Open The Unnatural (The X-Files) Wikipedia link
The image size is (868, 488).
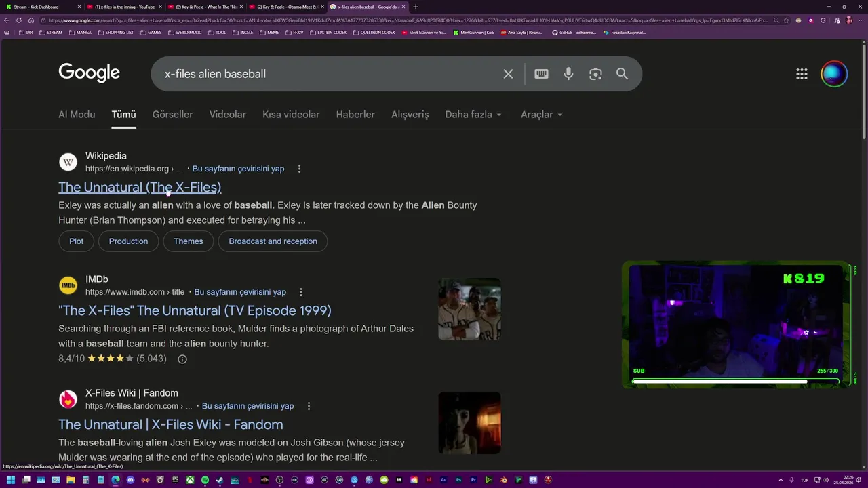pyautogui.click(x=140, y=187)
